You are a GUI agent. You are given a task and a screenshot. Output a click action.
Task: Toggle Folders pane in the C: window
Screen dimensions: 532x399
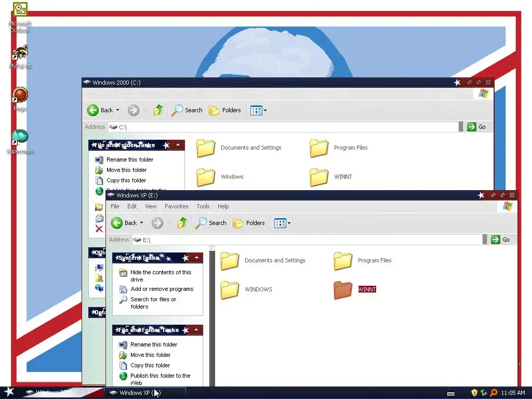pyautogui.click(x=224, y=110)
